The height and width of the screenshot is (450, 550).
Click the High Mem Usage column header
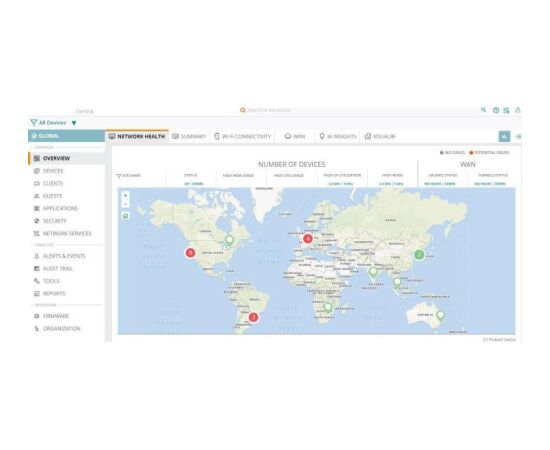[x=238, y=175]
